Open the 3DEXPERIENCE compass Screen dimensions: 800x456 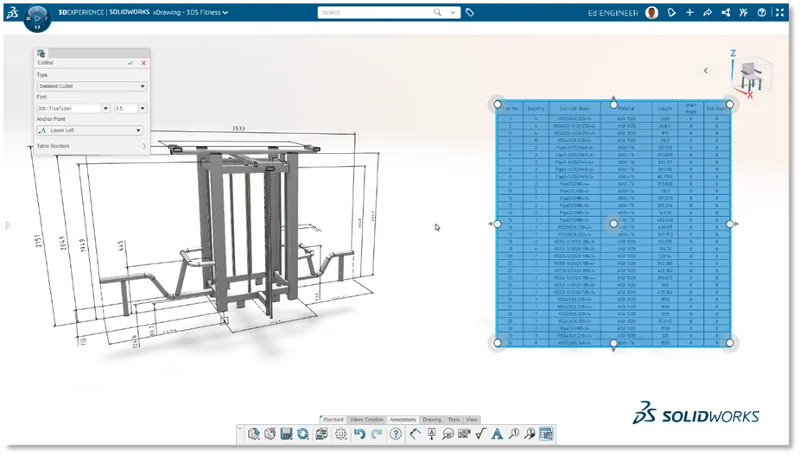36,17
